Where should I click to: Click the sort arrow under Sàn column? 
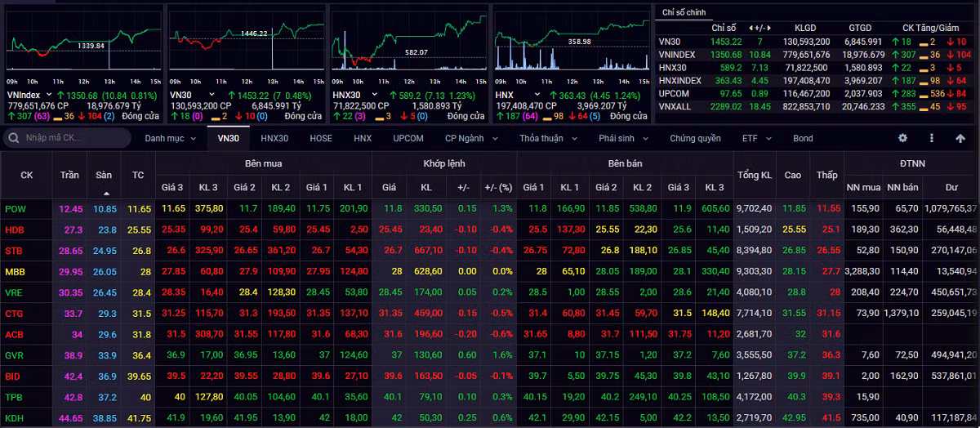click(x=105, y=194)
